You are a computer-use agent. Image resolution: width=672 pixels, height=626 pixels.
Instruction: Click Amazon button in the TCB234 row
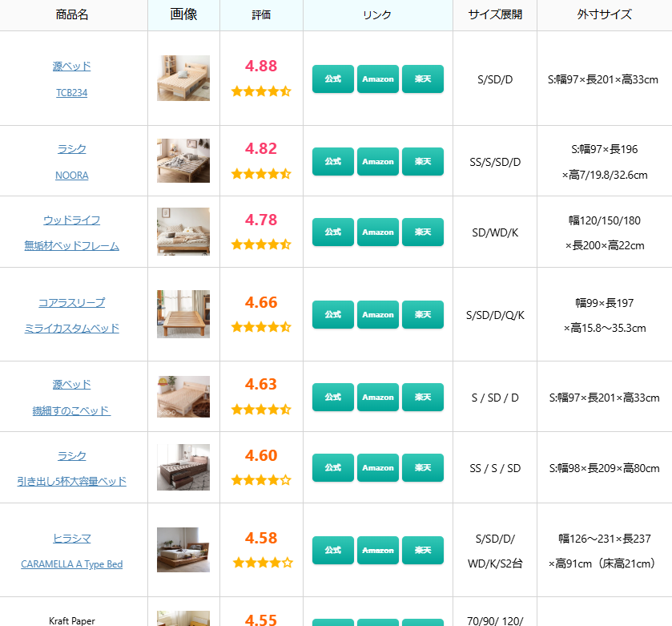pos(377,79)
